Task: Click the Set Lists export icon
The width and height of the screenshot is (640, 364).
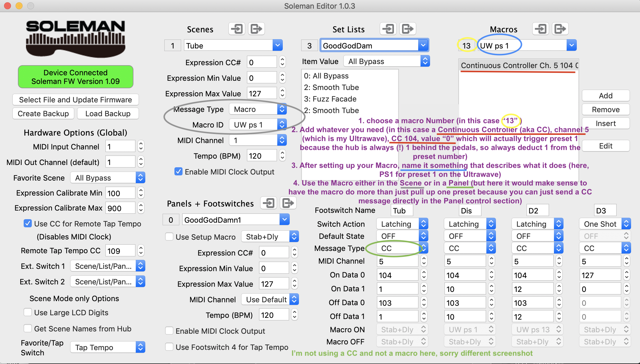Action: [408, 29]
